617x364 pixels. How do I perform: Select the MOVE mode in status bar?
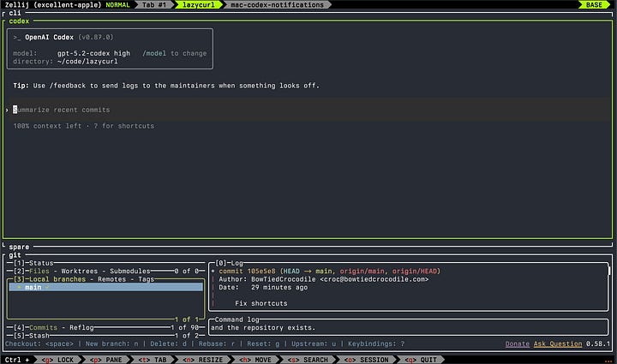pyautogui.click(x=255, y=360)
